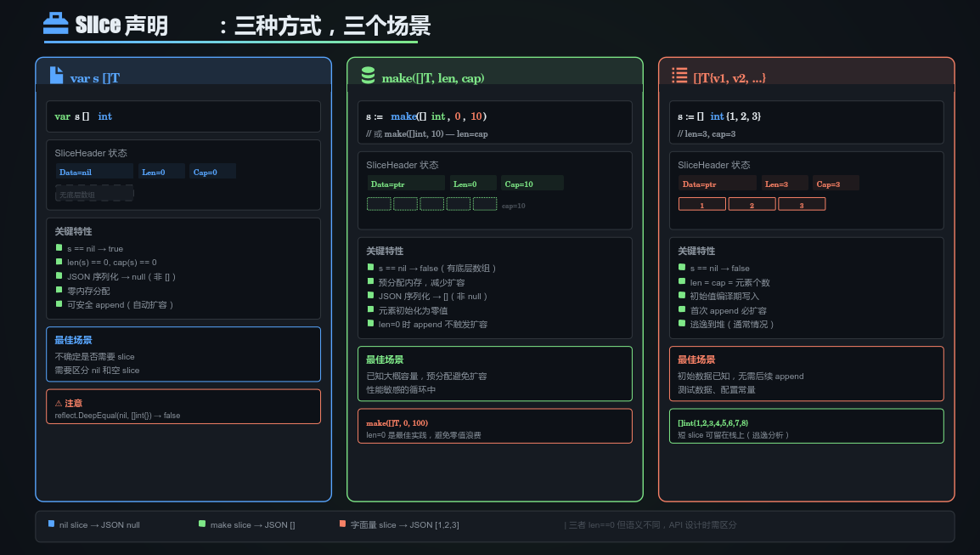
Task: Click the code 's := [] int{1, 2, 3}'
Action: tap(719, 116)
